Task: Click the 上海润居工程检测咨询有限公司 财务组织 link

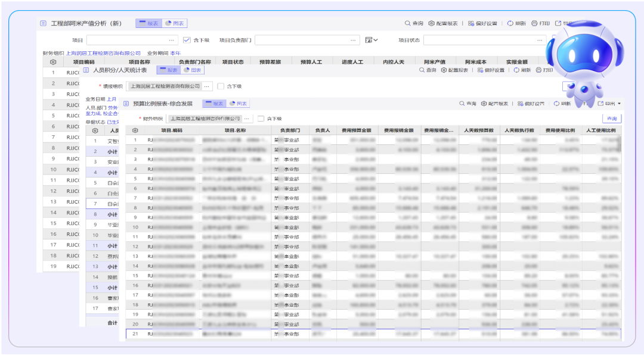Action: coord(103,53)
